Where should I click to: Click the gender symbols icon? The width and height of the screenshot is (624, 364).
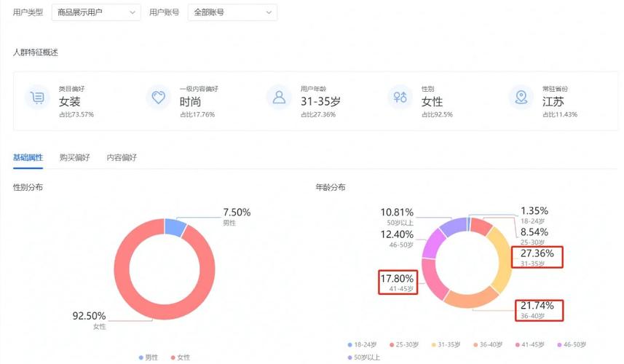tap(400, 98)
